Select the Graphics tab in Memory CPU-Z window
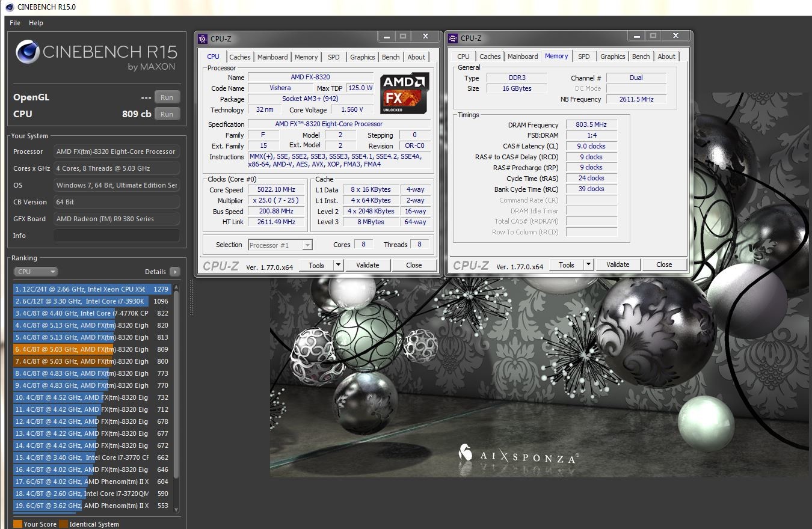 click(x=612, y=57)
